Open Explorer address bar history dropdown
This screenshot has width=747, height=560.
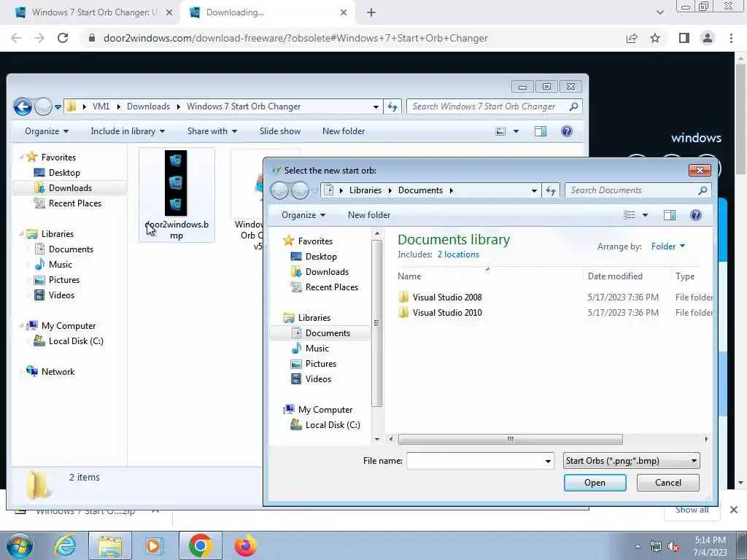point(376,106)
